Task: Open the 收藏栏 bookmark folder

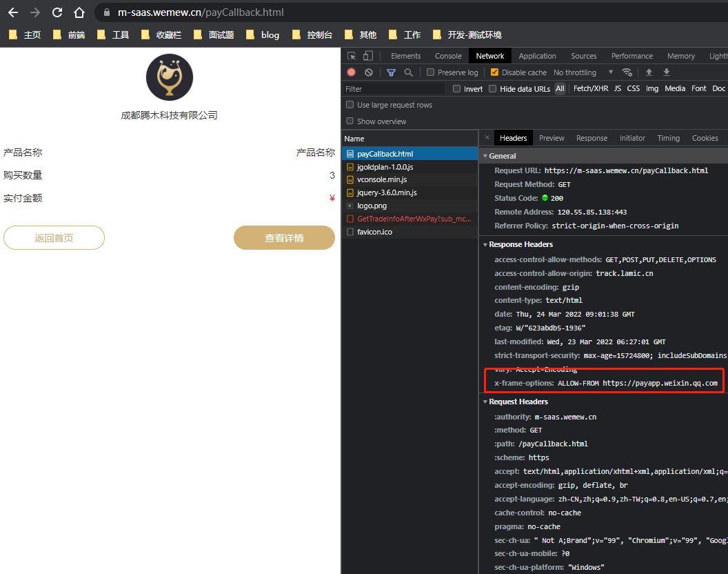Action: point(161,35)
